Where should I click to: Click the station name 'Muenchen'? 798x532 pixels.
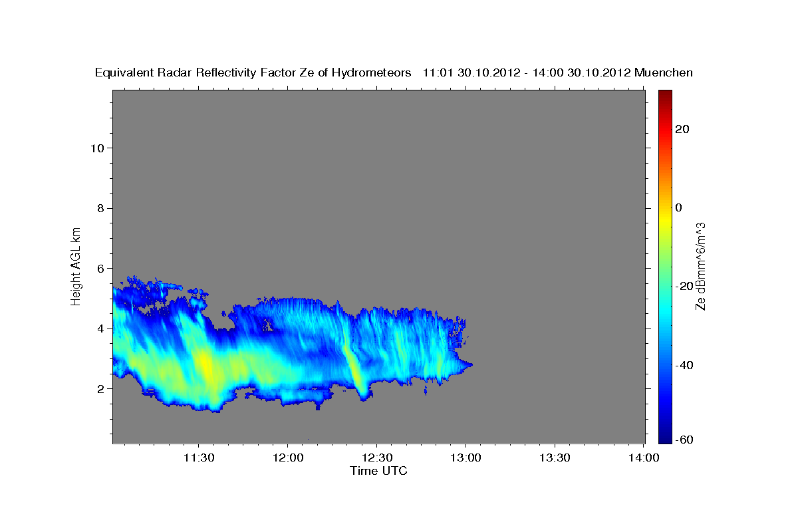point(664,72)
